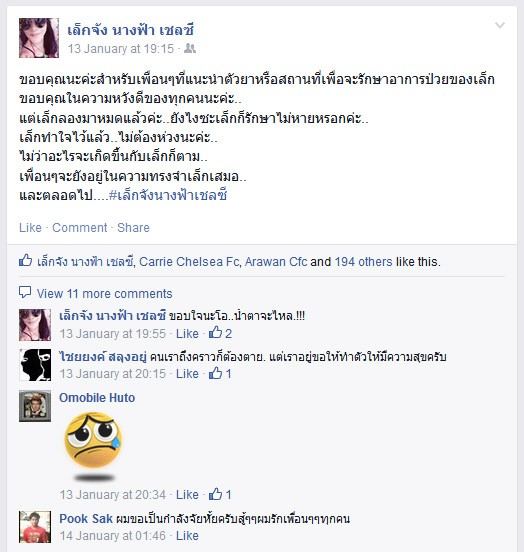Expand View 11 more comments
Image resolution: width=524 pixels, height=552 pixels.
pyautogui.click(x=105, y=294)
